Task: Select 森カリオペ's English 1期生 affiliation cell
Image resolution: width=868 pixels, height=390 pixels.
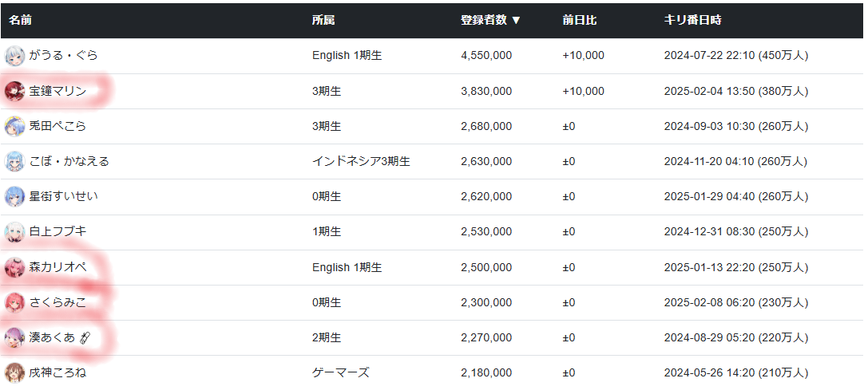Action: click(347, 267)
